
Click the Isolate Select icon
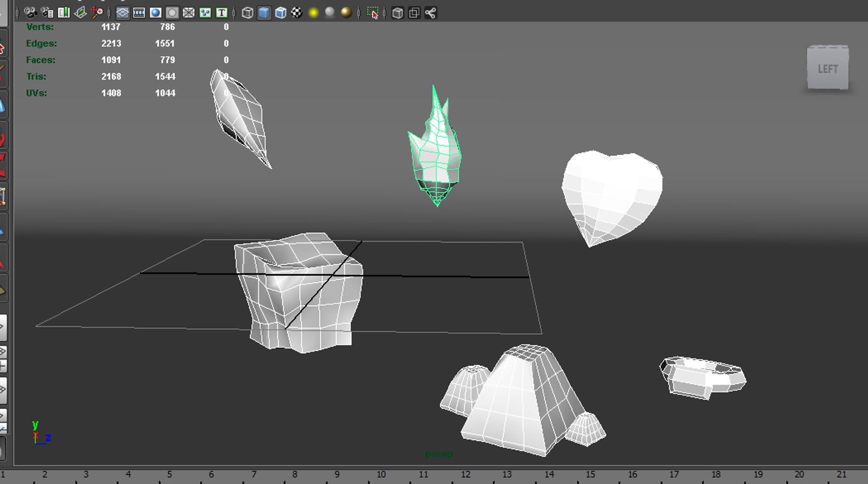click(x=372, y=13)
